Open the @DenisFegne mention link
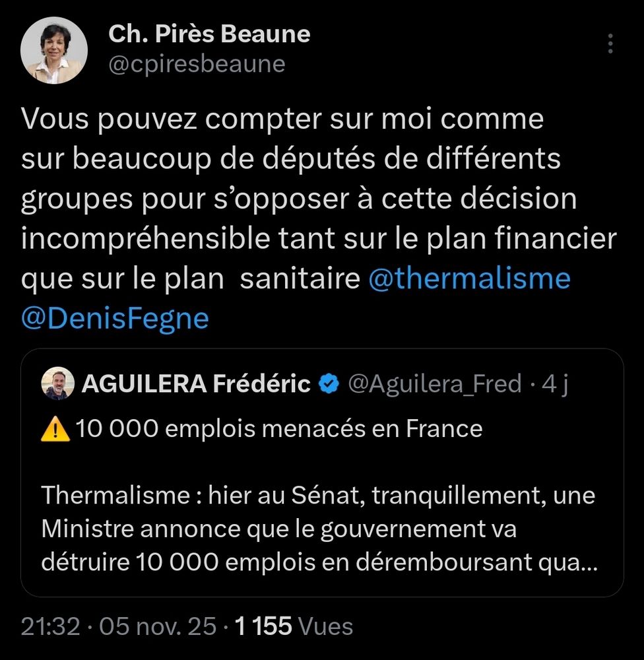This screenshot has width=644, height=660. [115, 318]
